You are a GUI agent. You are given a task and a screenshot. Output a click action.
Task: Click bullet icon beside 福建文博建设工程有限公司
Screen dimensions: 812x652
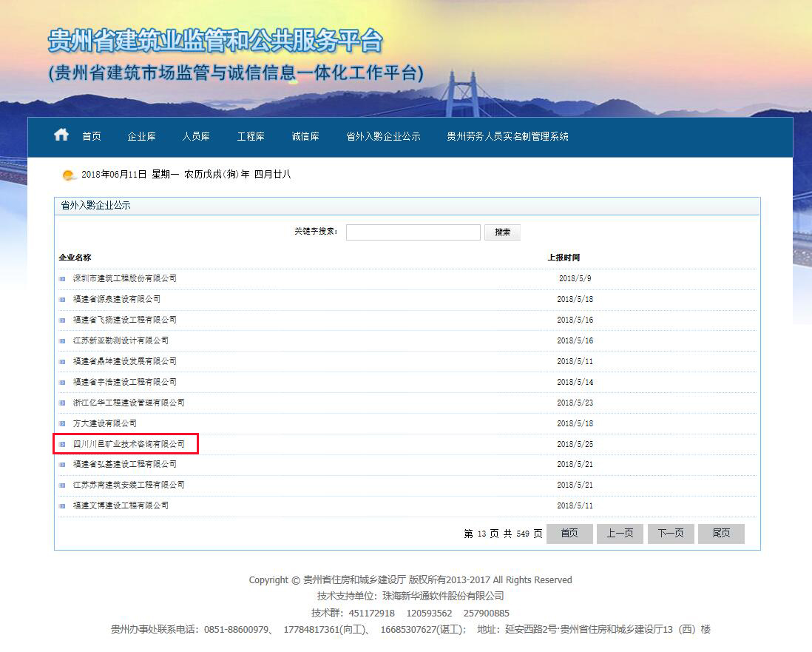point(62,506)
